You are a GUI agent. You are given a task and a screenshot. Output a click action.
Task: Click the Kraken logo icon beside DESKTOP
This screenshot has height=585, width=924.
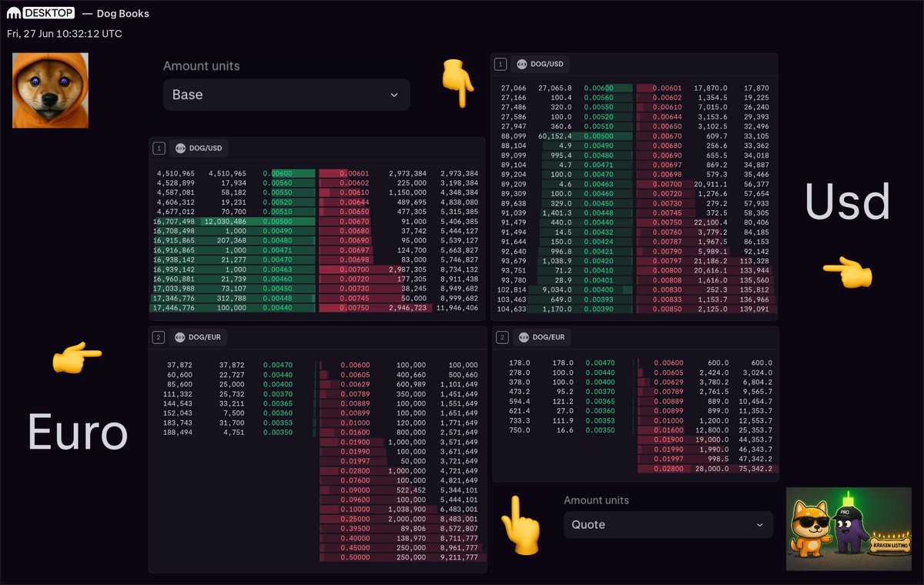(14, 13)
